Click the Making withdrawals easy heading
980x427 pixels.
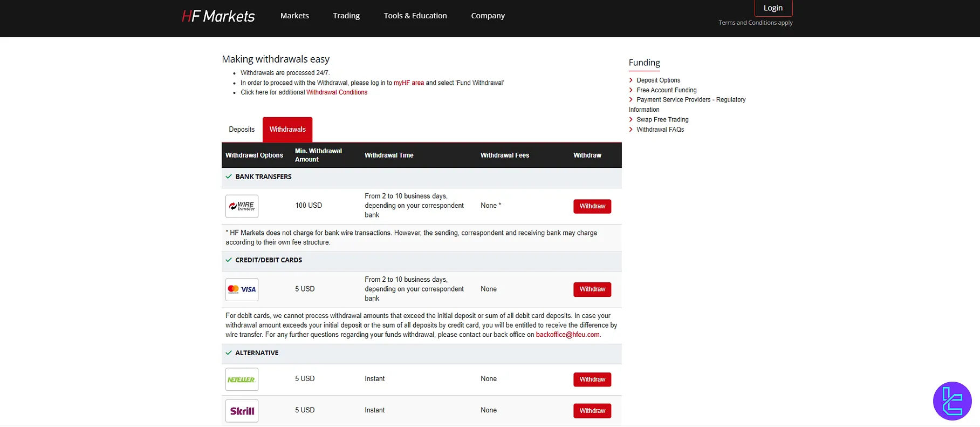pyautogui.click(x=276, y=59)
